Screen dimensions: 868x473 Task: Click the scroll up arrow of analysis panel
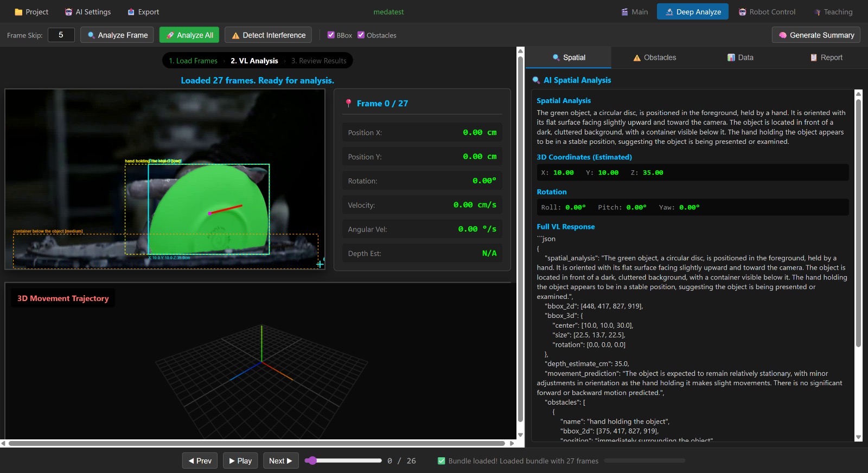coord(858,94)
